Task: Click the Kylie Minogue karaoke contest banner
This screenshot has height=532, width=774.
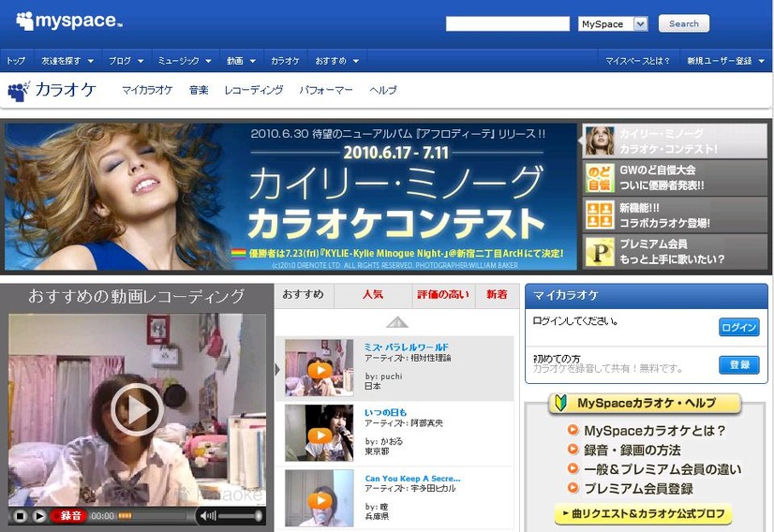Action: pyautogui.click(x=290, y=197)
